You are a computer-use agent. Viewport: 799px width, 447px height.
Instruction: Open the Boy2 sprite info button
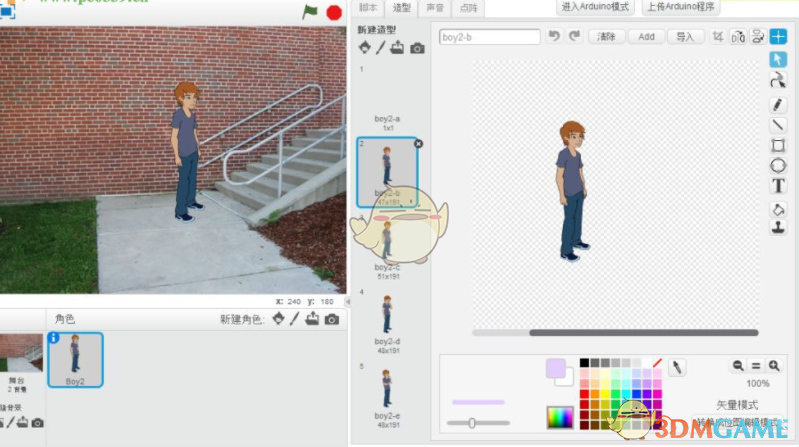tap(54, 337)
